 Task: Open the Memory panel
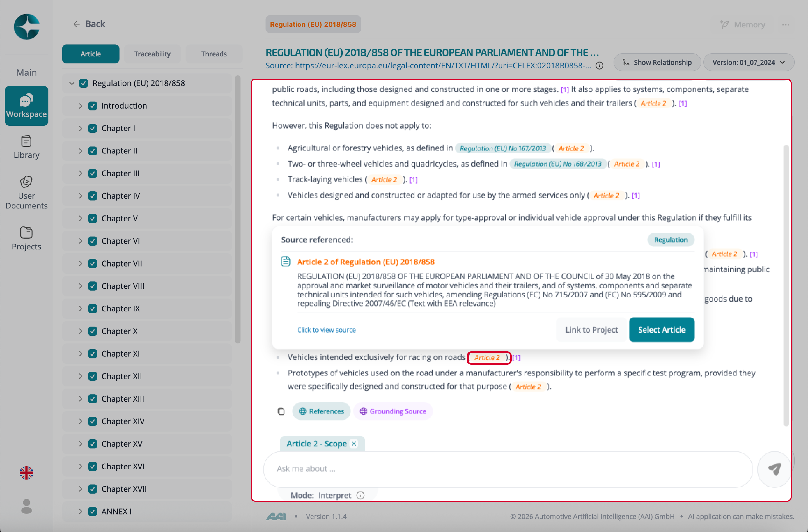coord(742,25)
